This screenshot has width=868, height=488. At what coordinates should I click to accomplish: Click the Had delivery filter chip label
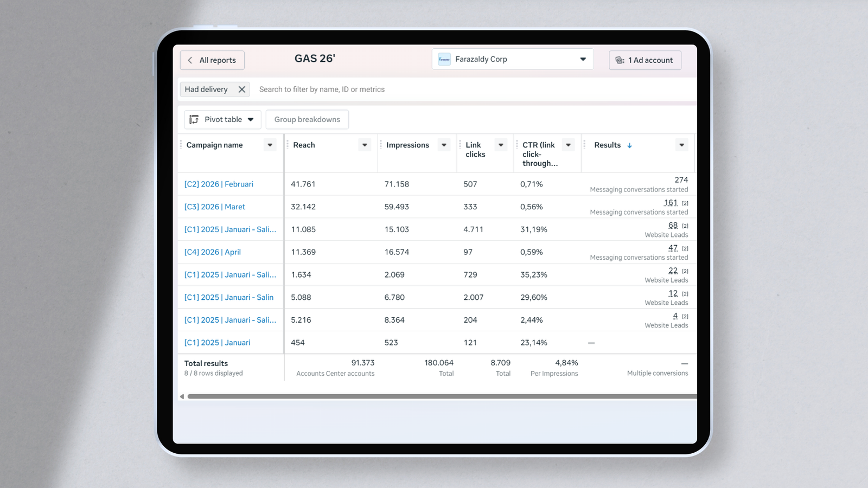click(206, 89)
